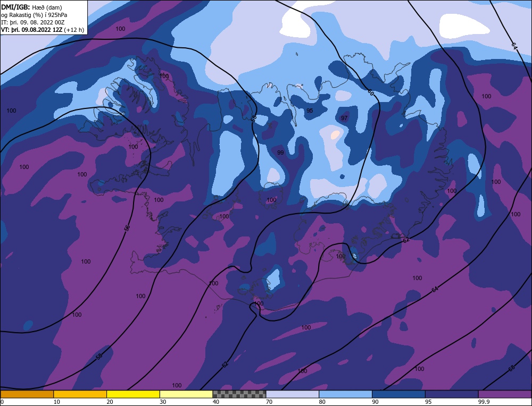Click the "40" legend tick label

click(x=216, y=402)
